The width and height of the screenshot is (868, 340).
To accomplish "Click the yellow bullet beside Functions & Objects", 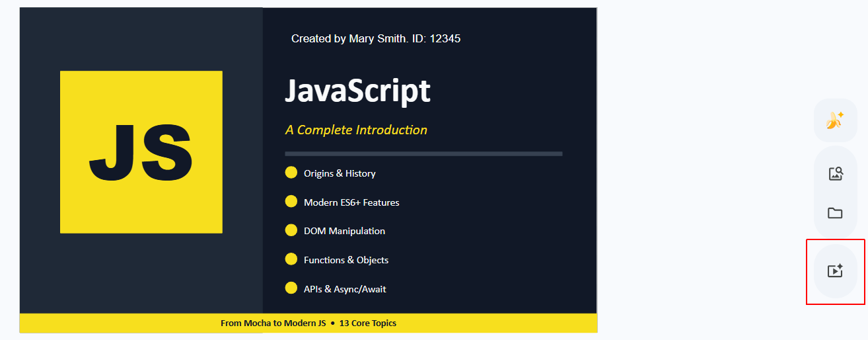I will [291, 259].
